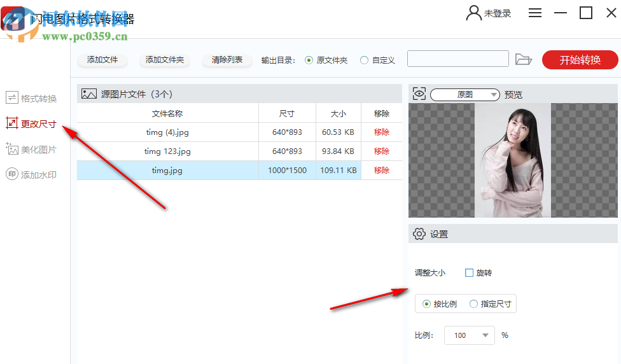Screen dimensions: 621x364
Task: Click the source image files icon
Action: click(88, 94)
